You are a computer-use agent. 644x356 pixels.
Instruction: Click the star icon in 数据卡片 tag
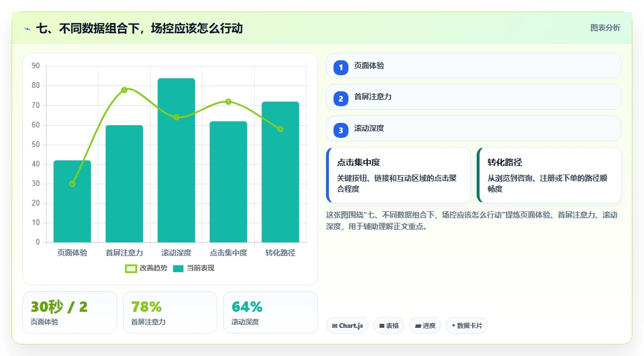tap(454, 325)
